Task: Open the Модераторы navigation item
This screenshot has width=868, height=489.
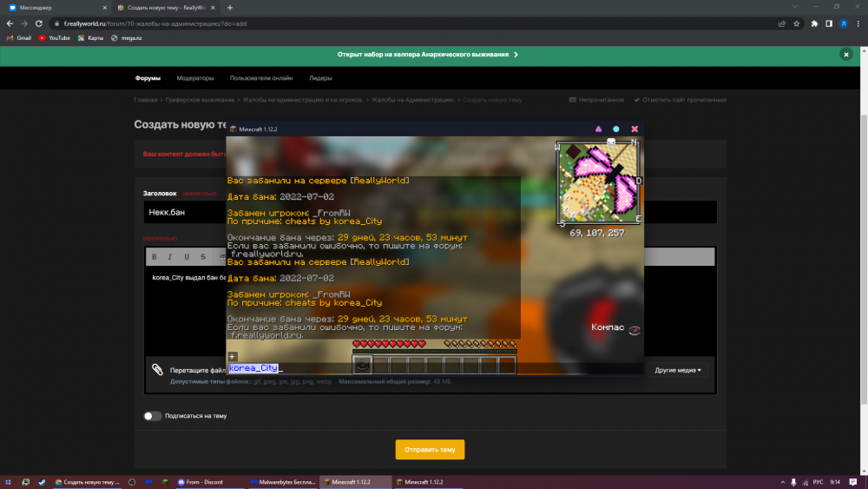Action: coord(194,78)
